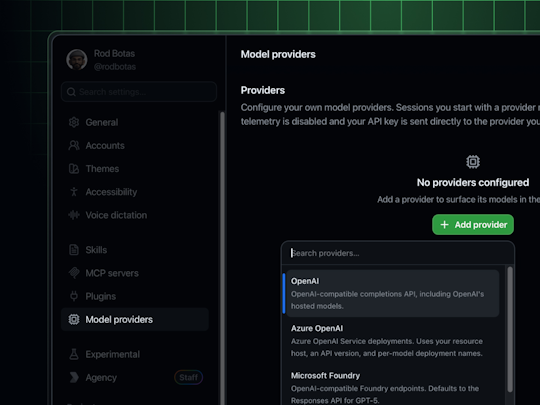Click the Providers section heading
The height and width of the screenshot is (405, 540).
pyautogui.click(x=263, y=90)
